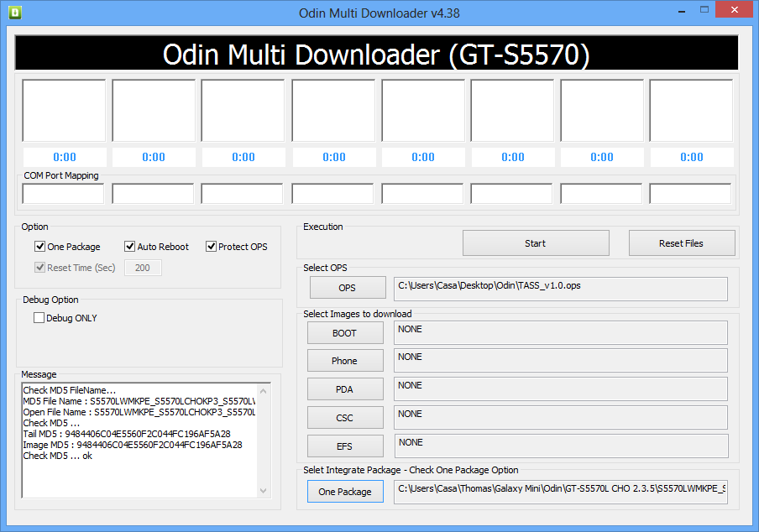Click the CSC path field showing NONE
The width and height of the screenshot is (759, 532).
[561, 417]
